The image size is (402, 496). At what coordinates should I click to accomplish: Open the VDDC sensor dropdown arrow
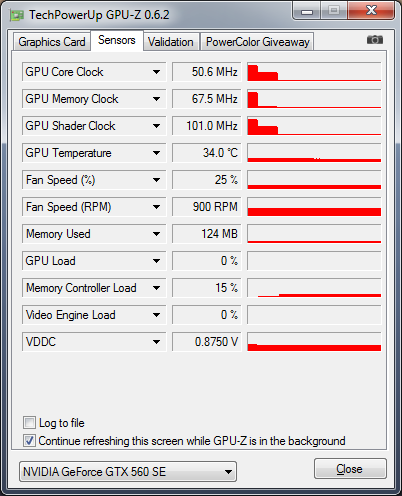(x=156, y=342)
